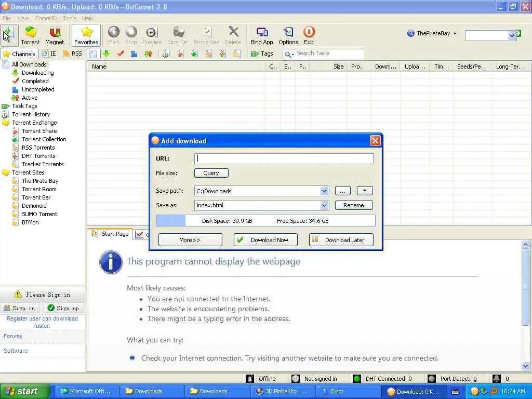Toggle the Favorites panel button
This screenshot has width=532, height=399.
point(86,35)
